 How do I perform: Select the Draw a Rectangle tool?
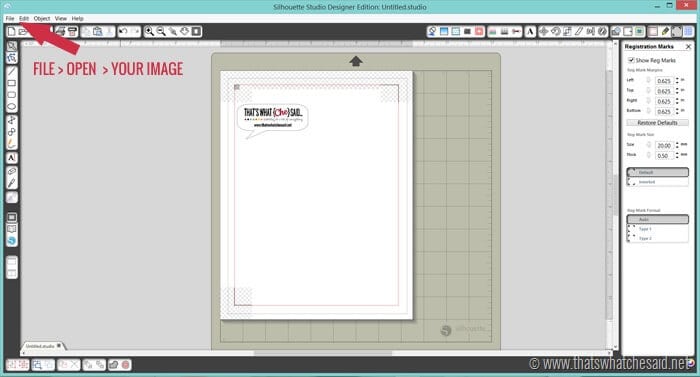click(12, 83)
